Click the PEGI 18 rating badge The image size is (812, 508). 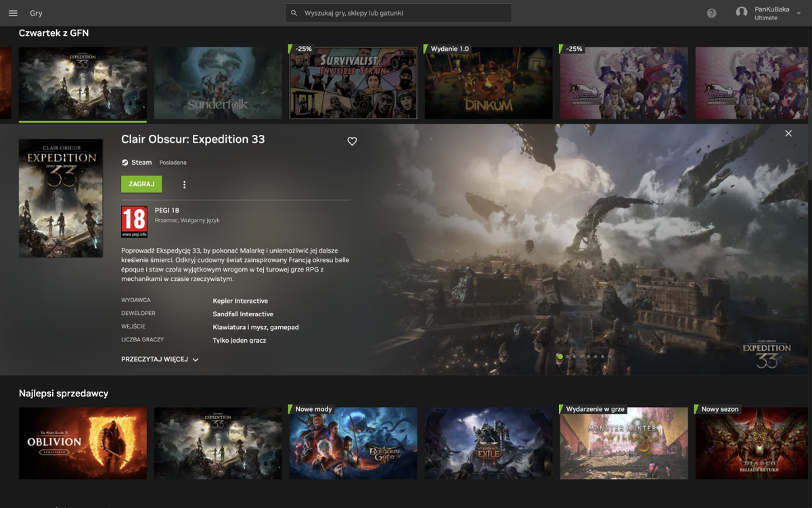(134, 221)
